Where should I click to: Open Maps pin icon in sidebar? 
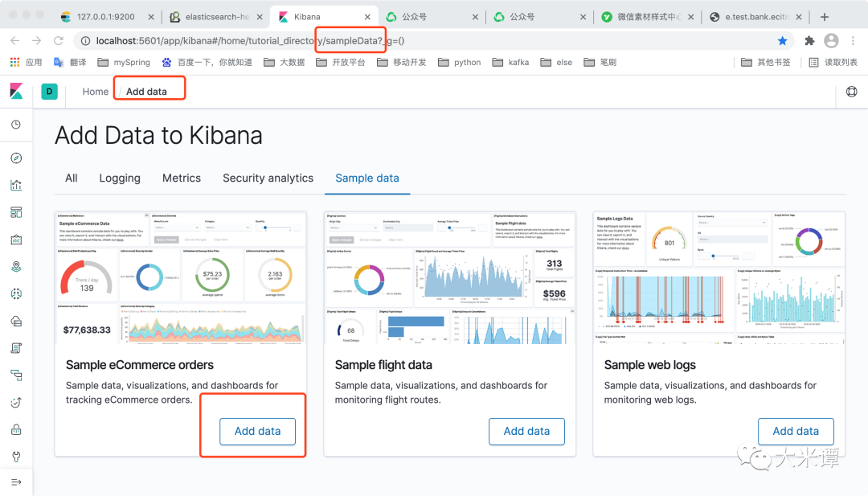pyautogui.click(x=16, y=267)
